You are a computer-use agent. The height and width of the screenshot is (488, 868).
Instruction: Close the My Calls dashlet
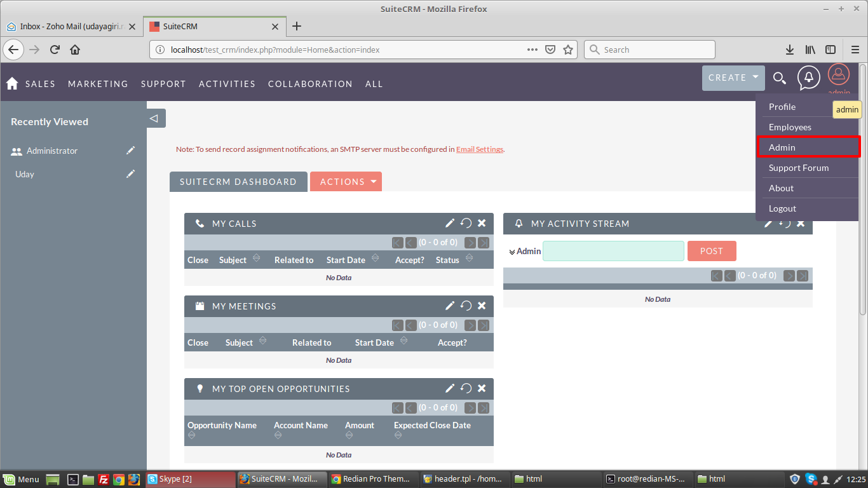click(x=482, y=223)
